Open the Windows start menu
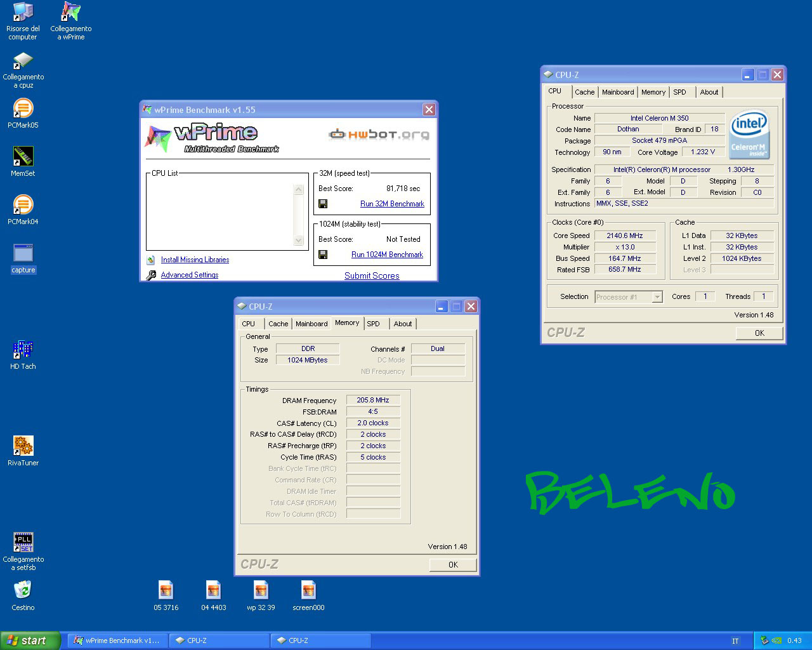 point(30,640)
